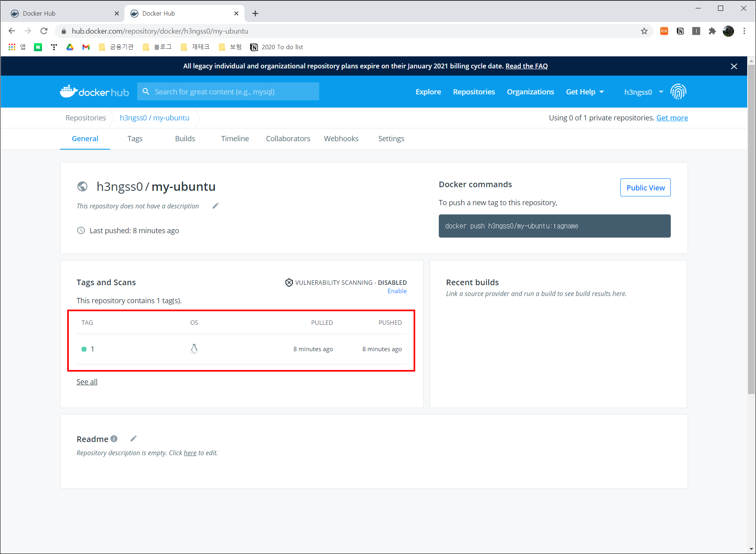Open the Webhooks tab
The width and height of the screenshot is (756, 554).
[x=341, y=139]
